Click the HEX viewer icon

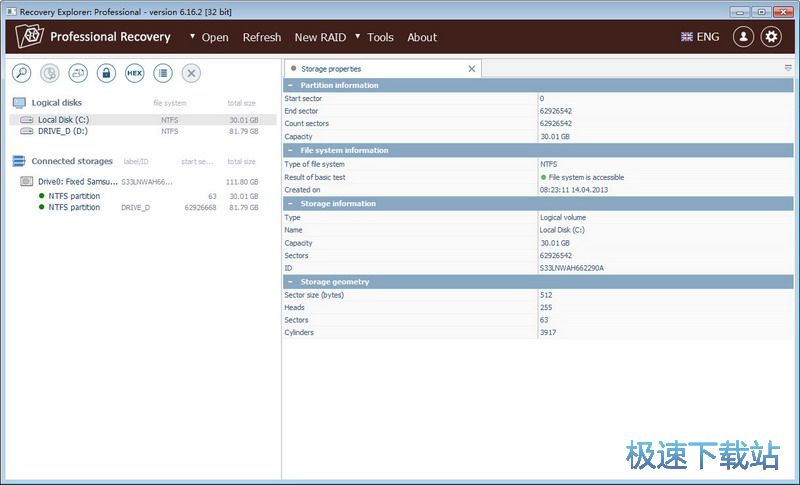coord(134,73)
